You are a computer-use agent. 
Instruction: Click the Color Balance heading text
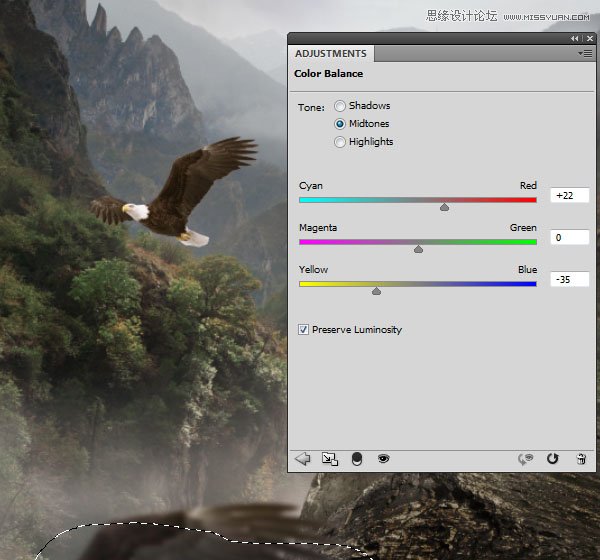[x=328, y=73]
